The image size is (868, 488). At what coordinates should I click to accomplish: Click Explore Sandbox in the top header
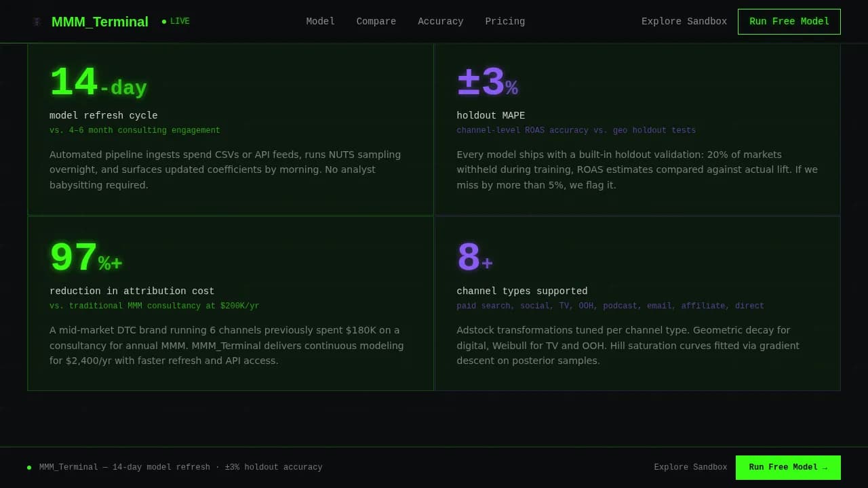(x=684, y=22)
